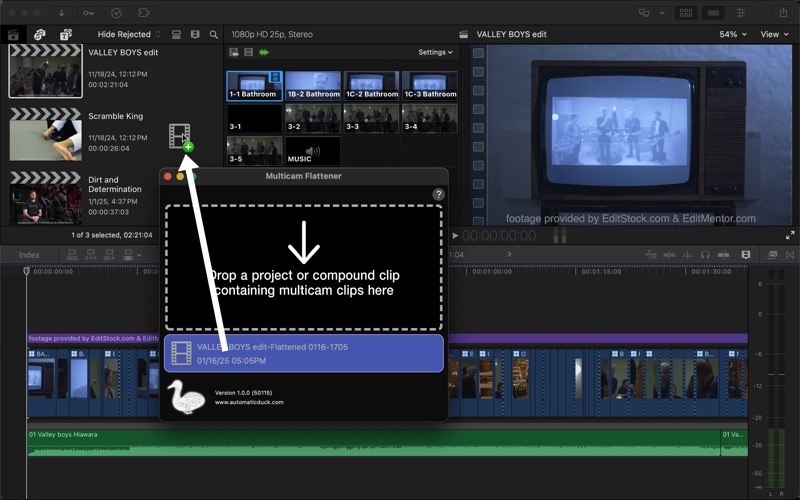Show the Photos and Audio sidebar
Viewport: 800px width, 500px height.
[39, 35]
